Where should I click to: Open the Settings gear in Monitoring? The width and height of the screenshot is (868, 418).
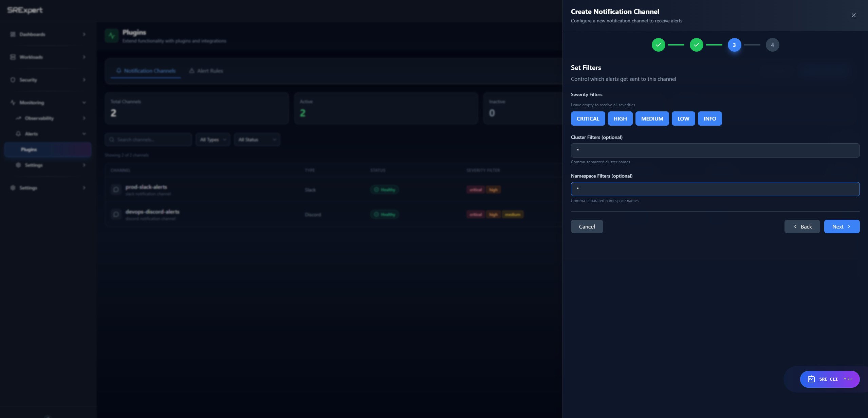19,165
